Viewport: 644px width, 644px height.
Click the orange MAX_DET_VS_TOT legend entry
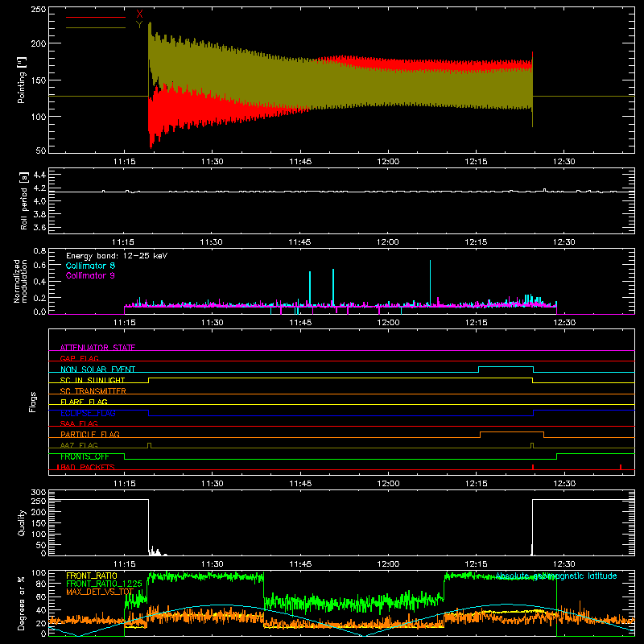tap(100, 592)
